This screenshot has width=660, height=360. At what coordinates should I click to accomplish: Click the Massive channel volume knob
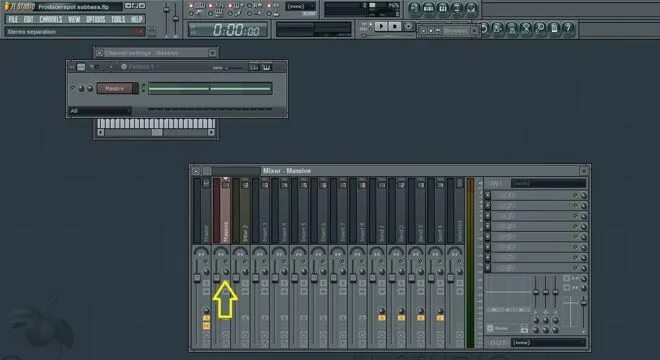click(x=90, y=88)
